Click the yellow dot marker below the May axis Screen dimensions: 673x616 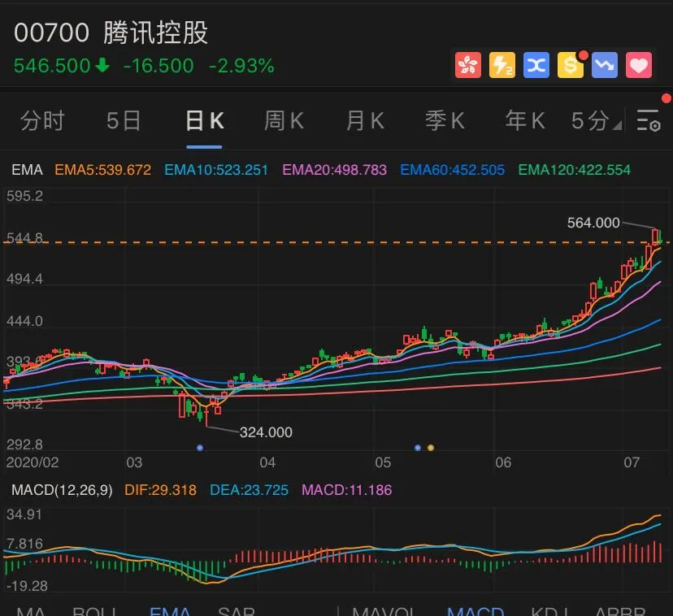[x=430, y=446]
